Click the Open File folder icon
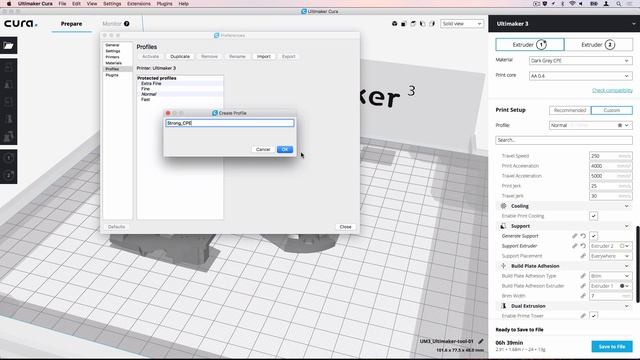The image size is (640, 360). tap(9, 46)
